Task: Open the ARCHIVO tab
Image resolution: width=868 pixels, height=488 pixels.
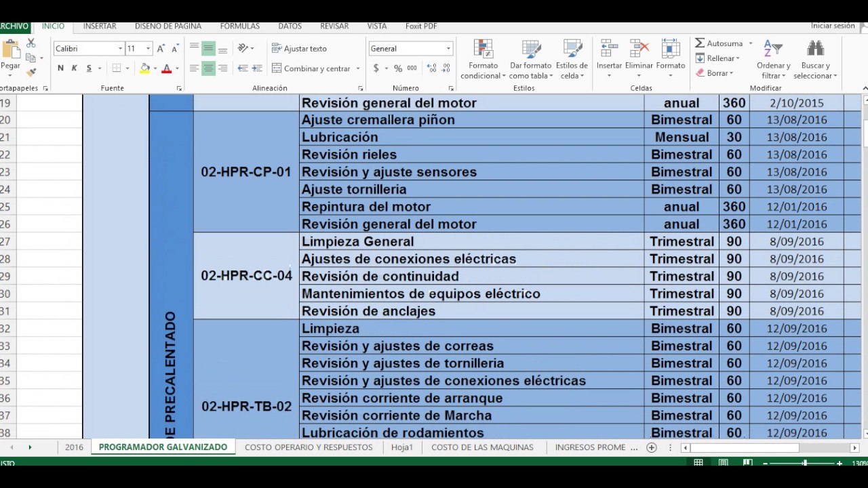Action: tap(14, 26)
